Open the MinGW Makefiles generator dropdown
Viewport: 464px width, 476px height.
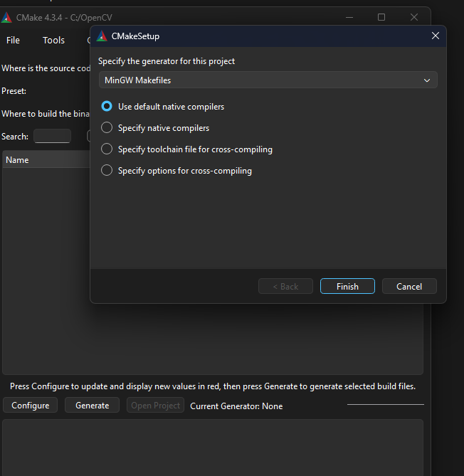(x=268, y=80)
